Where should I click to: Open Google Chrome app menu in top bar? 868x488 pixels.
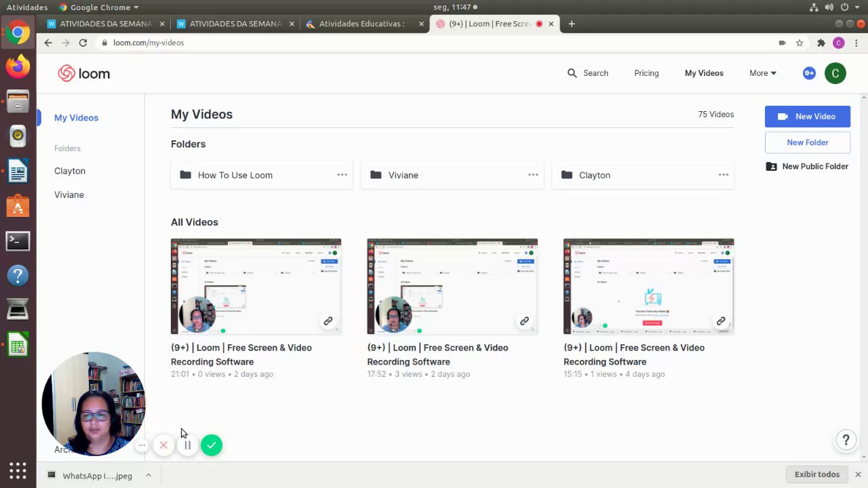point(98,7)
